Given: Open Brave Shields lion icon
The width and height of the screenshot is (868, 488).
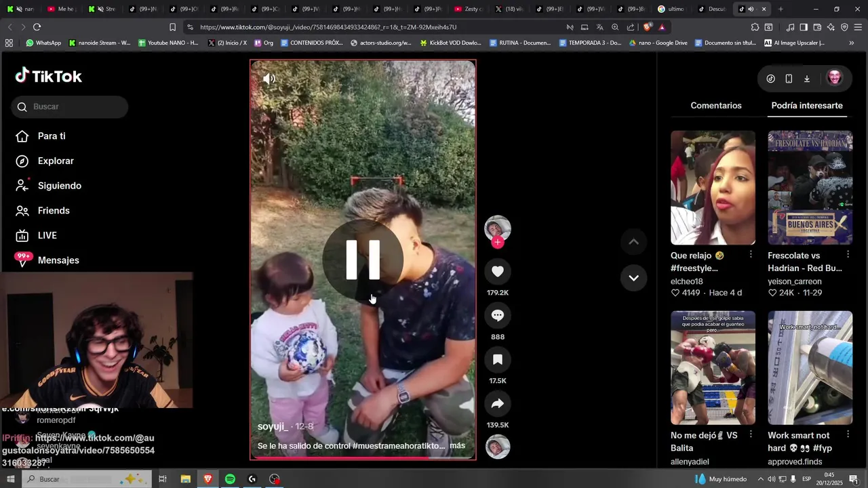Looking at the screenshot, I should click(x=647, y=27).
